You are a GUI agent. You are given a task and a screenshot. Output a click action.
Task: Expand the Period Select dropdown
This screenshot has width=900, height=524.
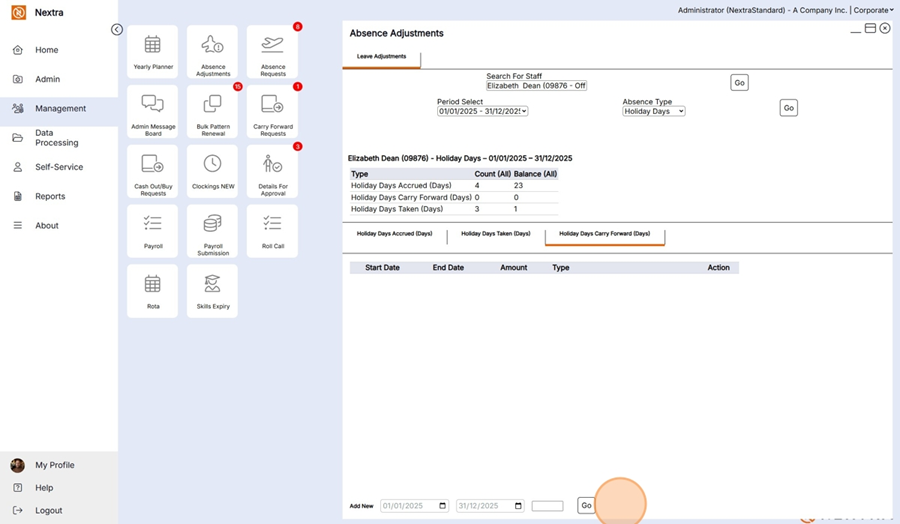[x=482, y=111]
